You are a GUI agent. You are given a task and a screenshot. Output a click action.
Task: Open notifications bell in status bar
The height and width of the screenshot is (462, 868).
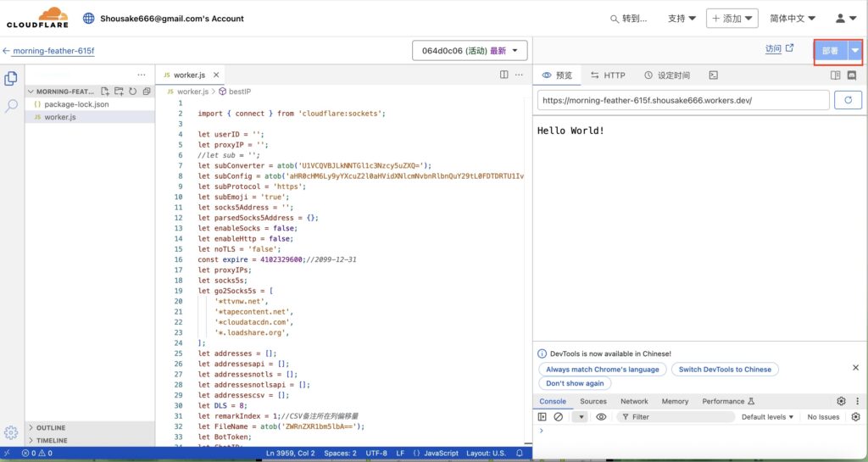click(520, 453)
